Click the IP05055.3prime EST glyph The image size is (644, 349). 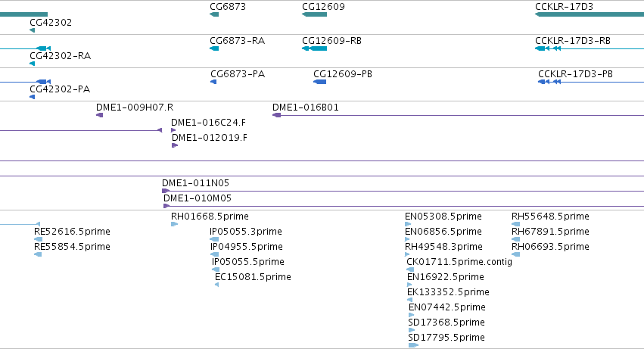(x=214, y=239)
